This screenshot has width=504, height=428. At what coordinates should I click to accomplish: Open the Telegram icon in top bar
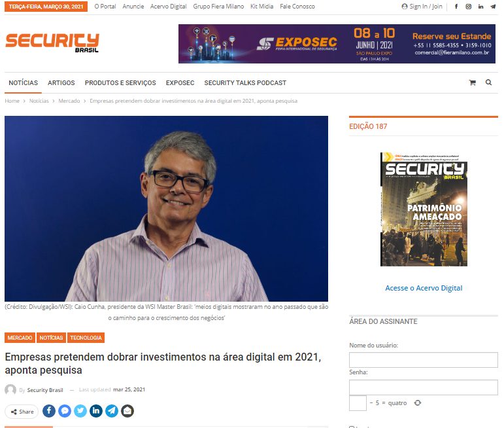click(492, 7)
